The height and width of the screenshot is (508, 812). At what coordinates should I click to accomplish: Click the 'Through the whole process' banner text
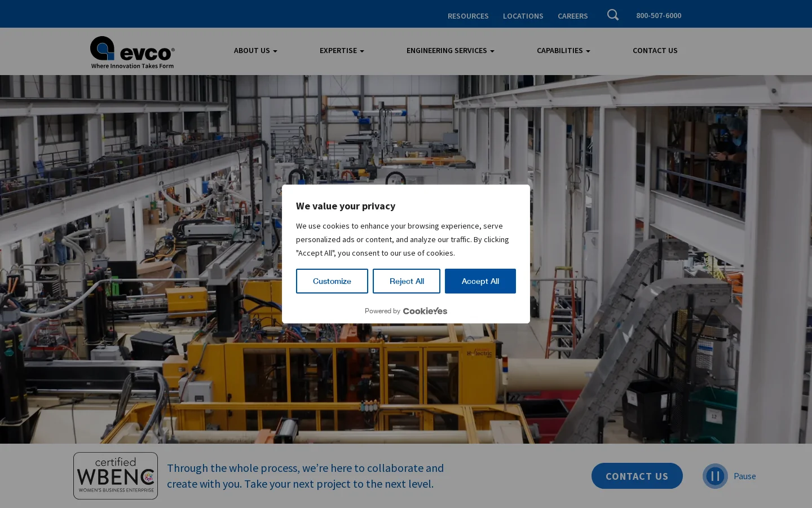pyautogui.click(x=306, y=476)
